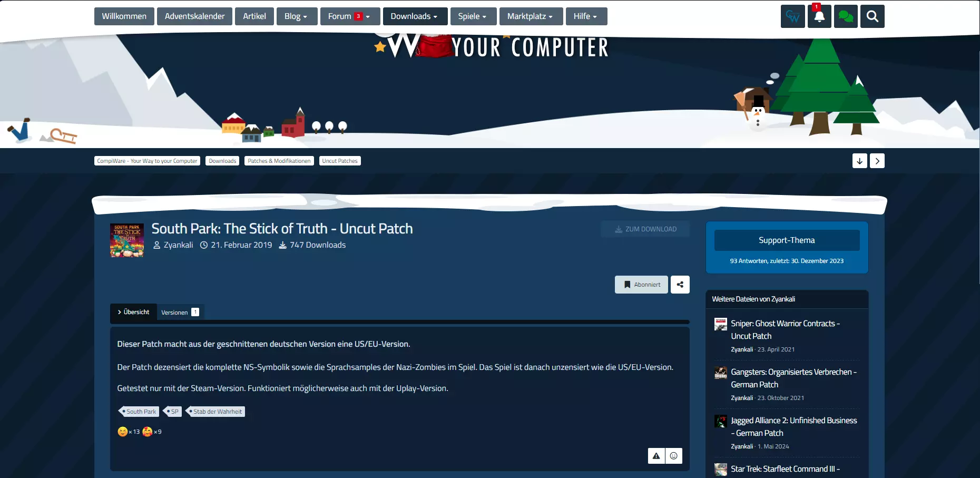This screenshot has width=980, height=478.
Task: Switch to the Versionen tab
Action: click(180, 312)
